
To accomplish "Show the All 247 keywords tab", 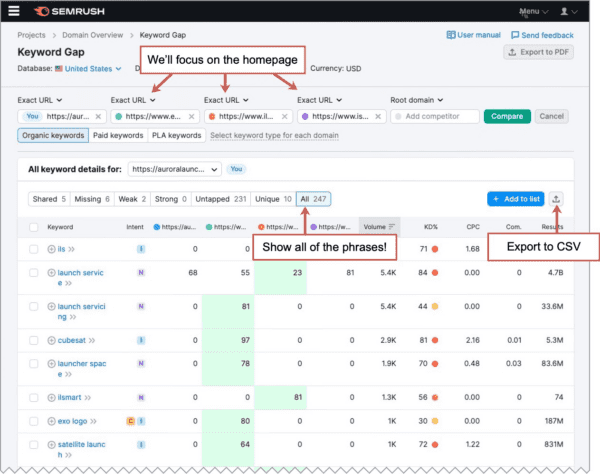I will point(313,199).
